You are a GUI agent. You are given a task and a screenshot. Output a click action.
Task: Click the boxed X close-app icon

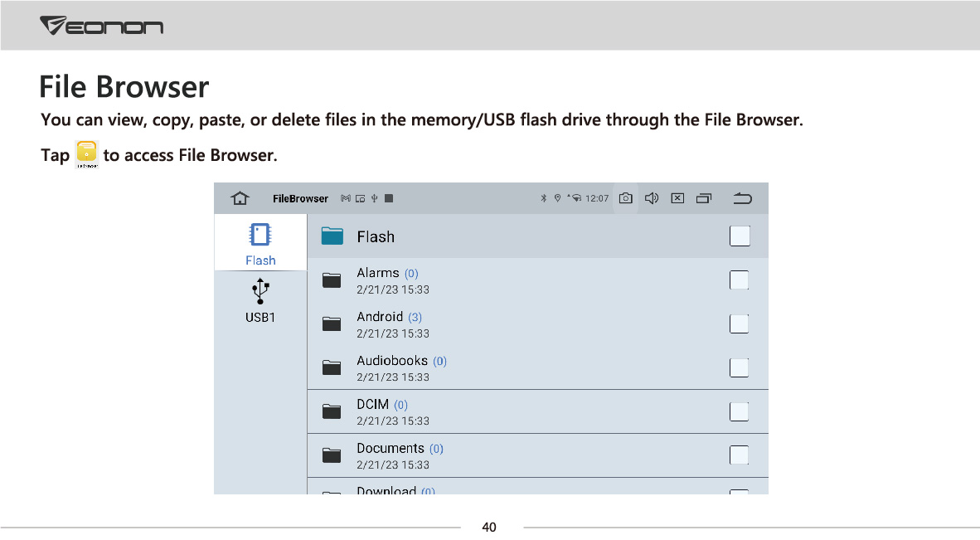(677, 198)
